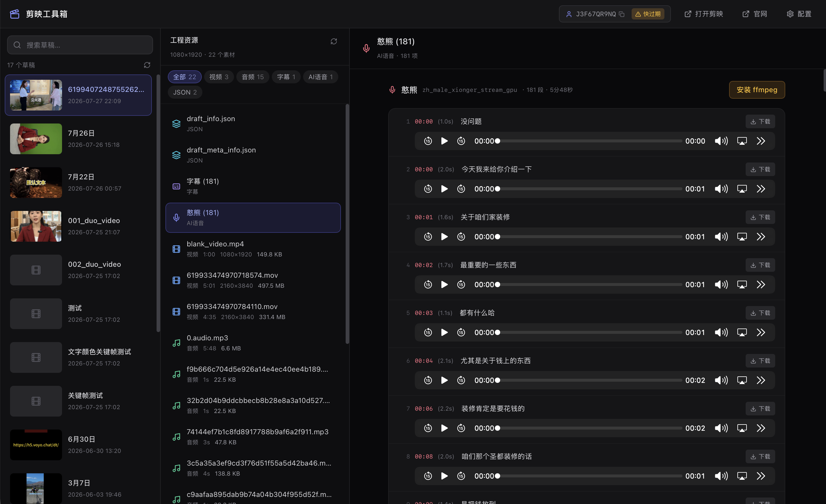
Task: Refresh the drafts list
Action: [147, 65]
